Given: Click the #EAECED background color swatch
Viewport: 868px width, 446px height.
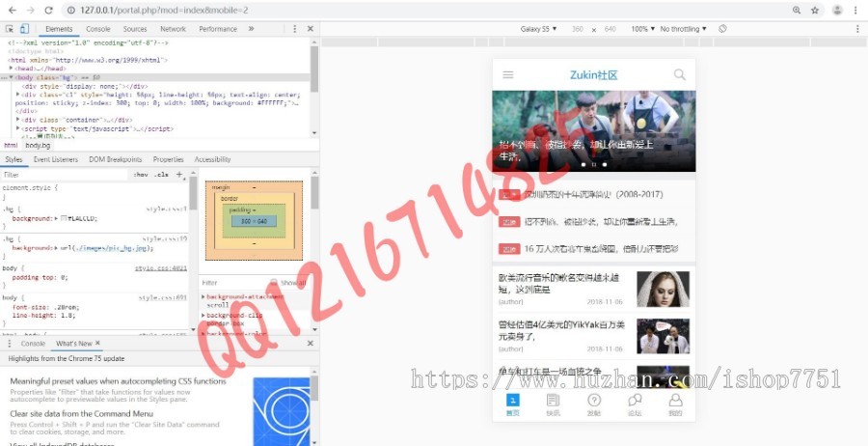Looking at the screenshot, I should pos(64,218).
